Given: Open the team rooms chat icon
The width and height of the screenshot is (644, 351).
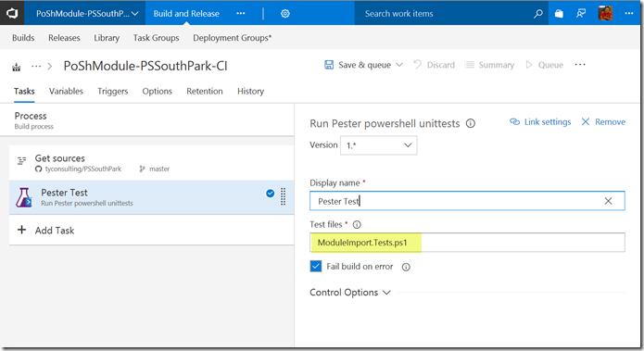Looking at the screenshot, I should [x=581, y=14].
